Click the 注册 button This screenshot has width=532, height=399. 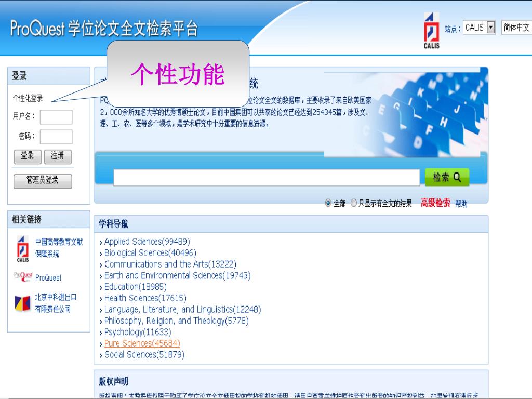point(58,156)
